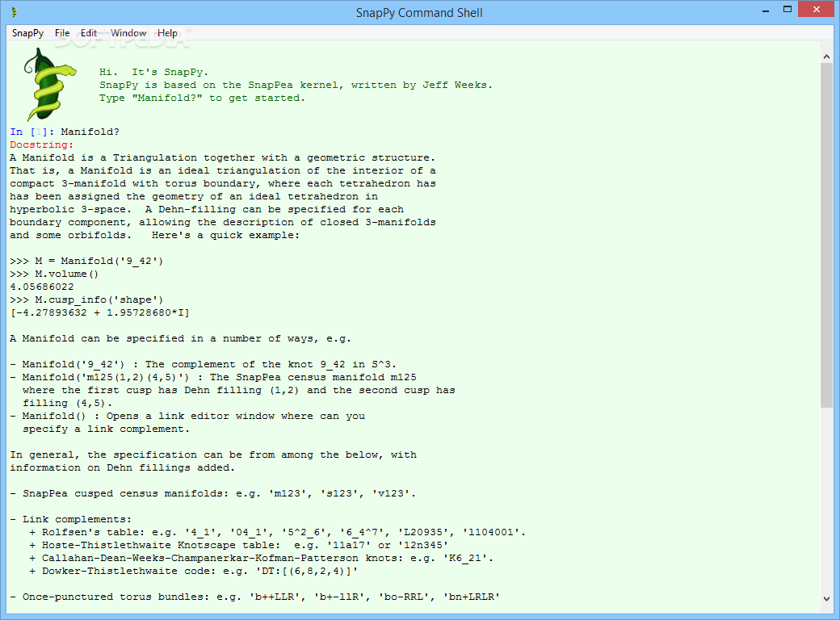Click the 'Type "Manifold?" to get started.' line
The width and height of the screenshot is (840, 620).
pos(202,98)
